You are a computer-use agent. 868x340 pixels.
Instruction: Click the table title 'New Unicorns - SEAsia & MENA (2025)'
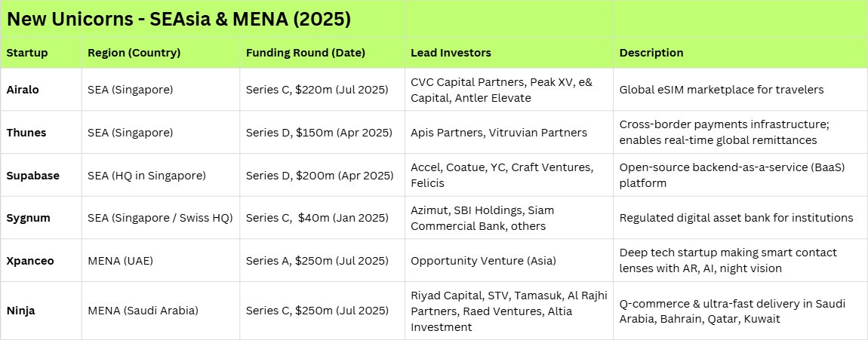(179, 20)
